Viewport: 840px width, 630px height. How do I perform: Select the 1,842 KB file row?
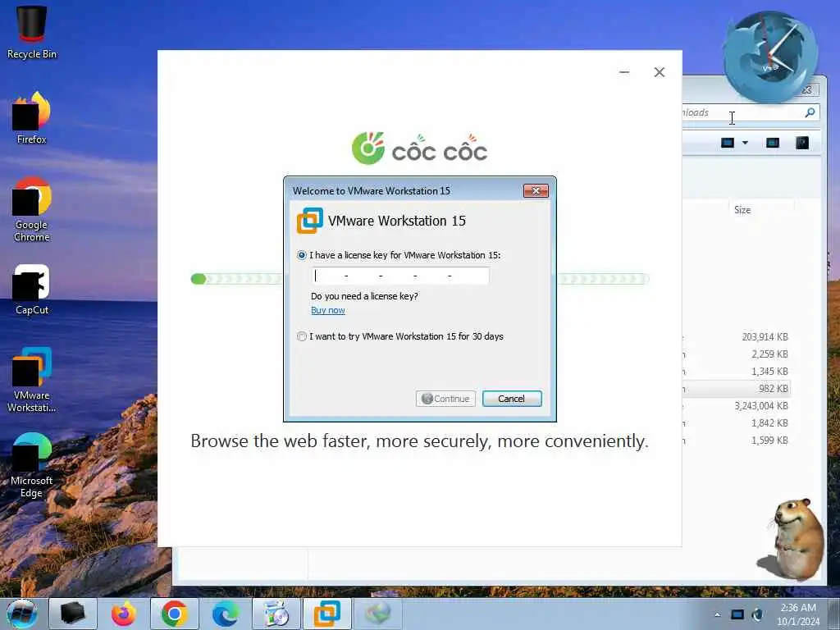[x=737, y=422]
